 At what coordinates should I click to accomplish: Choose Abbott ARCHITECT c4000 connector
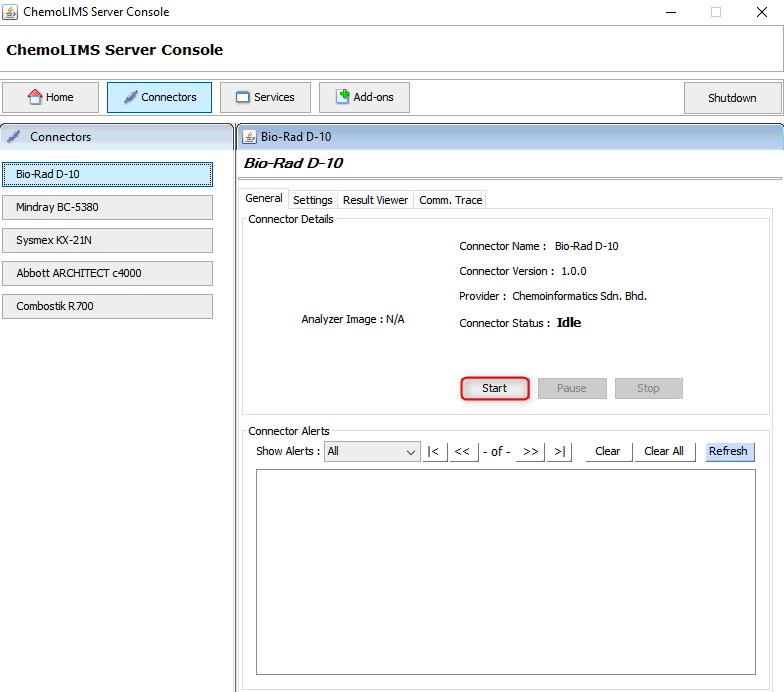tap(107, 273)
